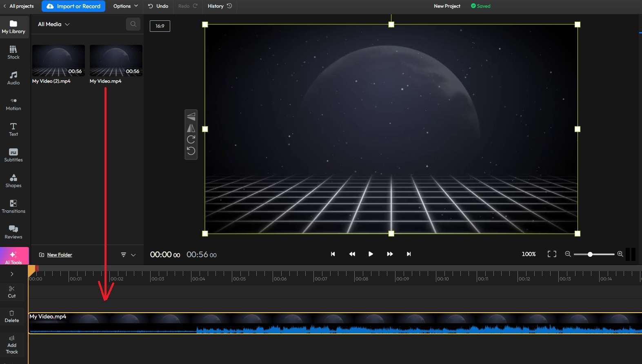The height and width of the screenshot is (364, 642).
Task: Click the total duration 00:56 display
Action: [202, 255]
